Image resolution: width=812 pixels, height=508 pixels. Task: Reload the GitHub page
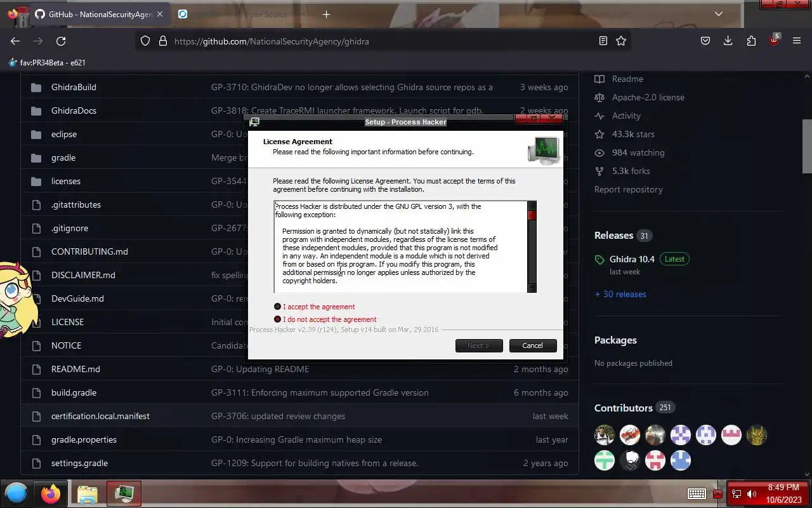pos(61,41)
